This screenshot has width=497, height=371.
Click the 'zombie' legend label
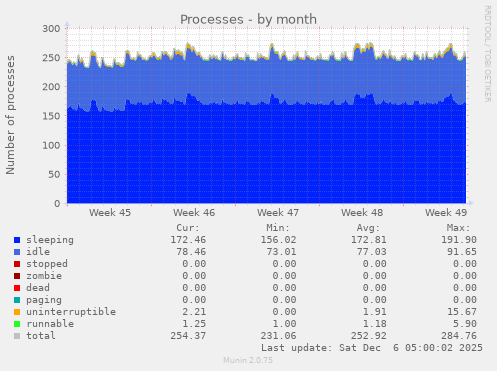point(44,276)
